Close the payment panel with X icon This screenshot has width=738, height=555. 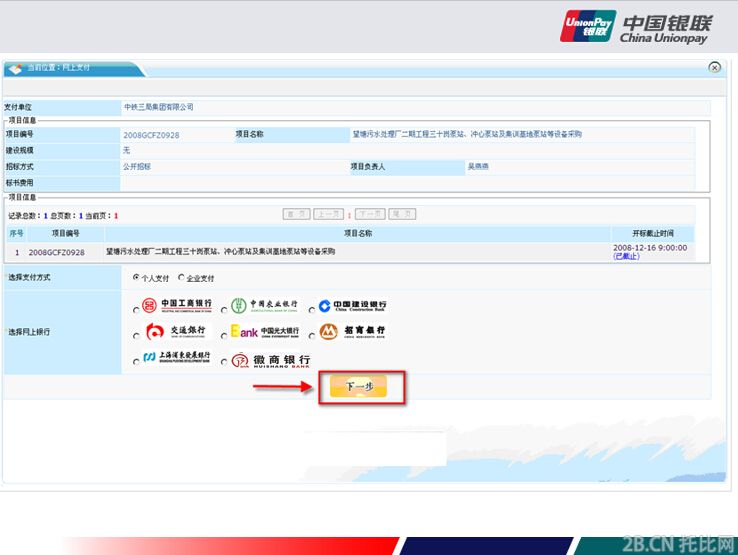(714, 67)
